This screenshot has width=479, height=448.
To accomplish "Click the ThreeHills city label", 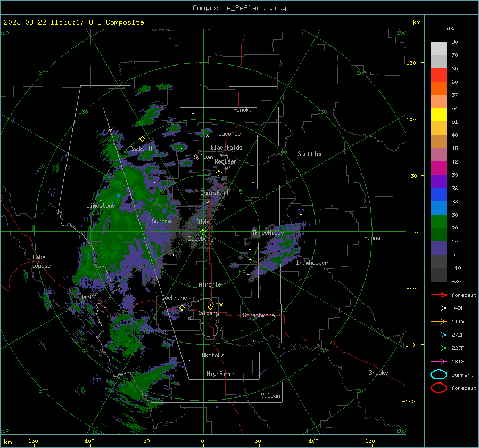I will point(268,233).
